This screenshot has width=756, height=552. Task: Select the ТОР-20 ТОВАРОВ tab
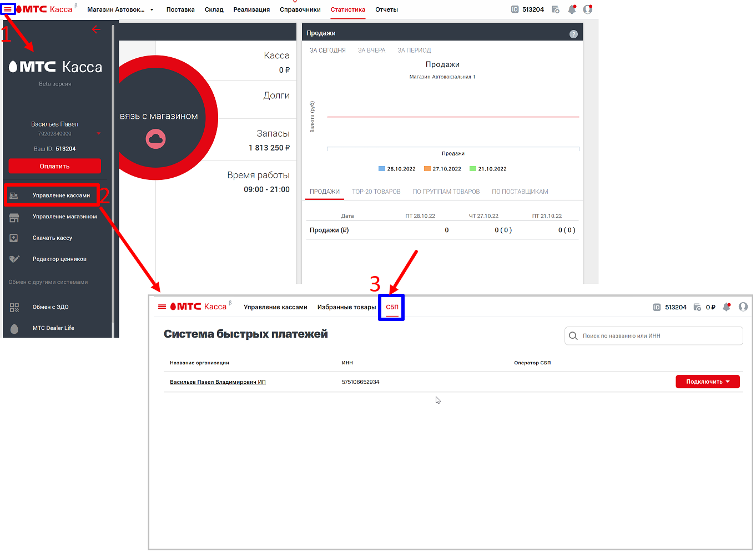(376, 192)
